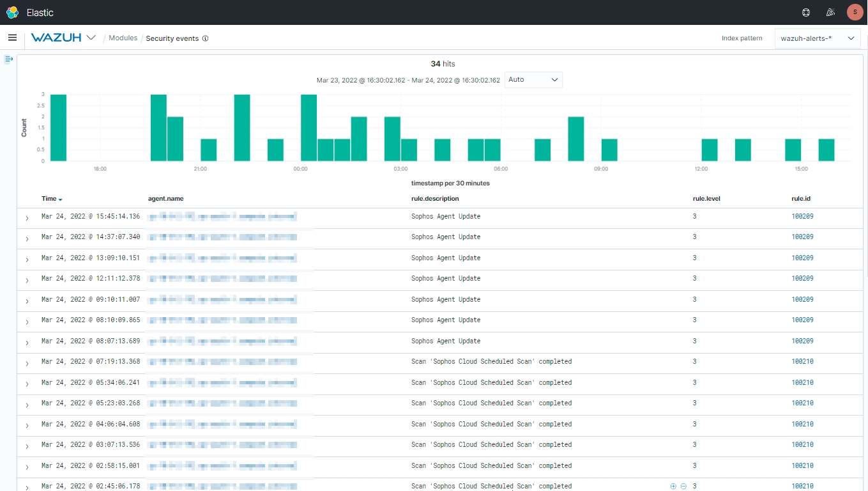
Task: Expand the 15:45:14.136 event row
Action: (27, 218)
